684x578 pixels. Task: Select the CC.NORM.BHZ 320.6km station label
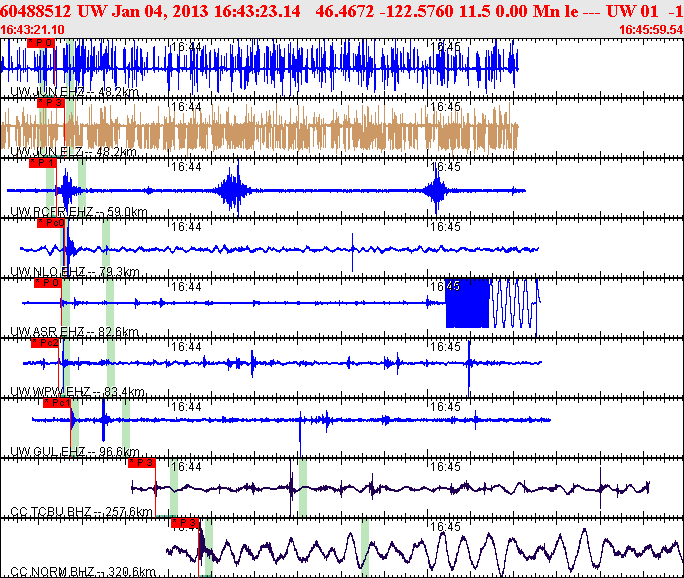82,572
